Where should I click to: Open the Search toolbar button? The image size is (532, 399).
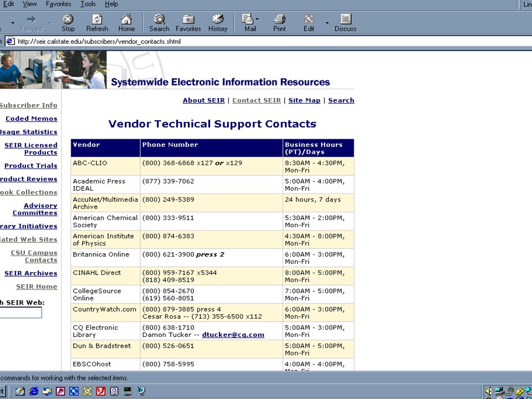point(159,23)
